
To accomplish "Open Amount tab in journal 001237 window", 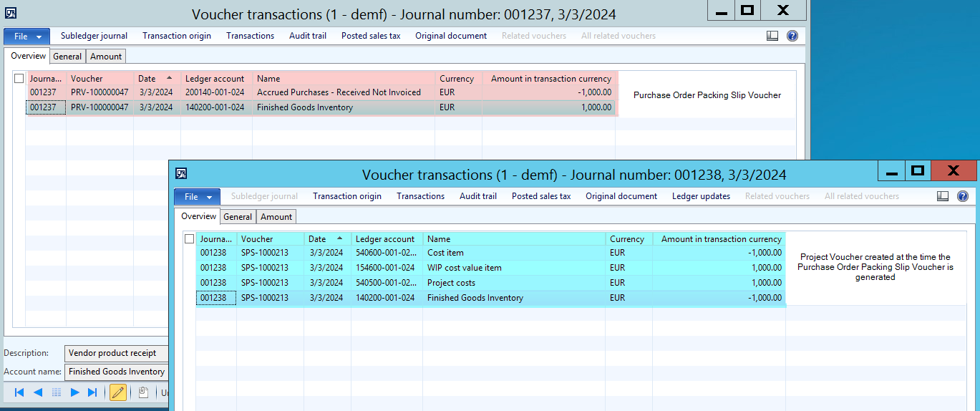I will point(106,56).
